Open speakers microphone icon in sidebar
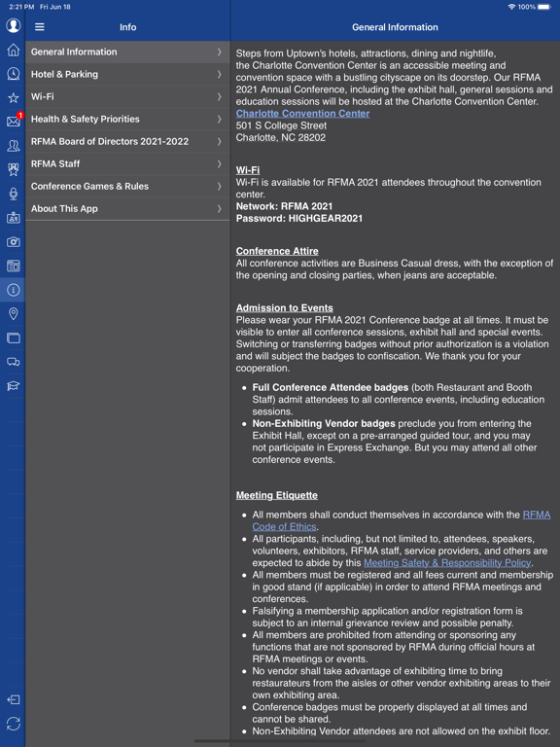The image size is (560, 747). (x=14, y=194)
